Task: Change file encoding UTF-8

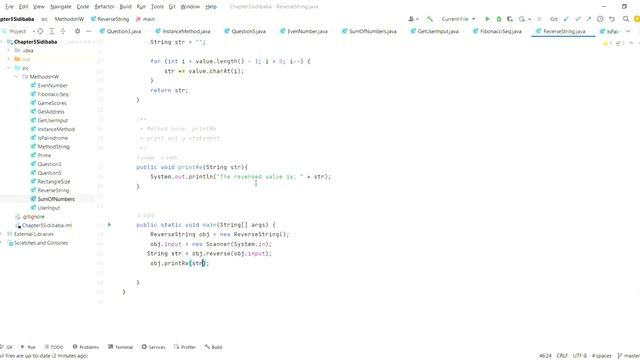Action: 580,356
